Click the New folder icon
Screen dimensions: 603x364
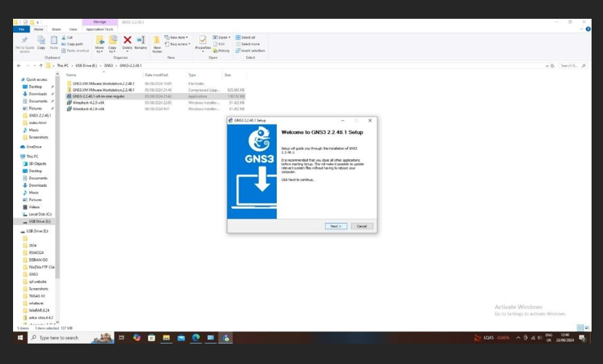point(157,40)
